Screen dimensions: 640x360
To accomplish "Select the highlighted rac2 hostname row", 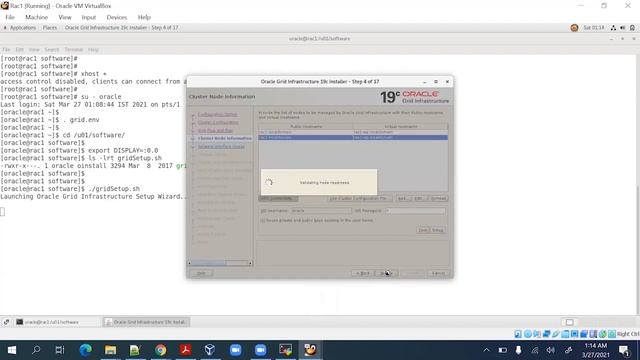I will point(353,138).
